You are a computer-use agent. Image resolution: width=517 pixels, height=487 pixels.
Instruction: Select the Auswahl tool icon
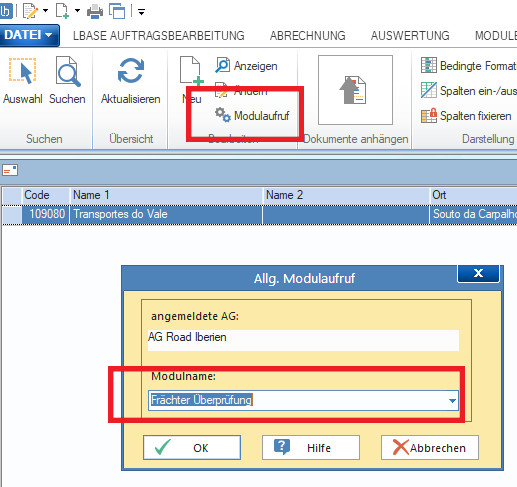click(22, 71)
